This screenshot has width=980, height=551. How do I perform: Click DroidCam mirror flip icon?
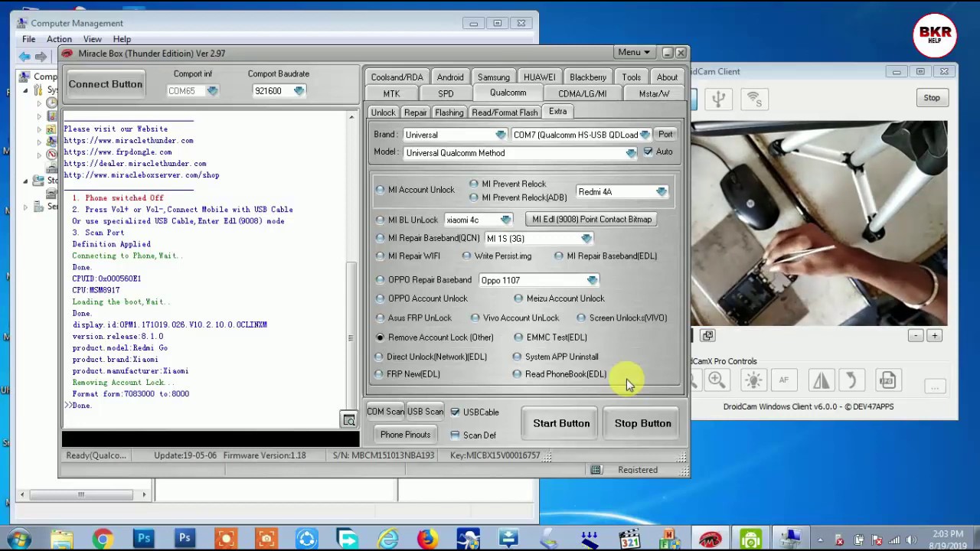(x=821, y=380)
